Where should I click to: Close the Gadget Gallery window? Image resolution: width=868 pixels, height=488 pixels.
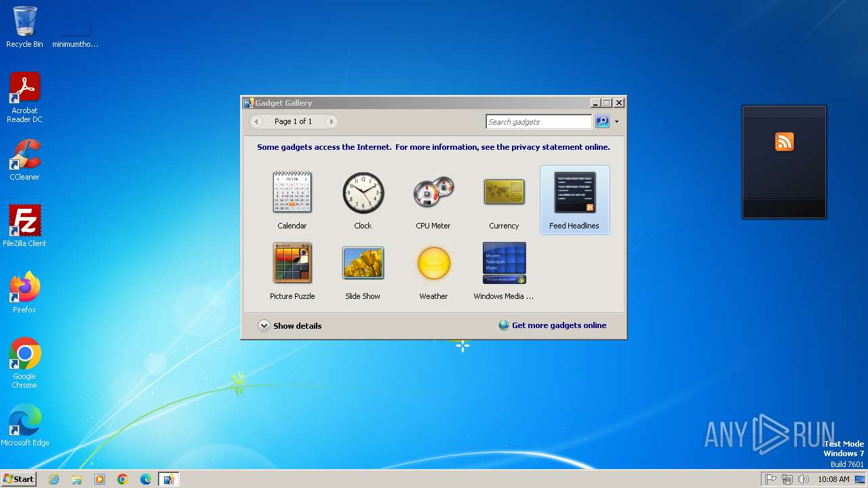click(618, 103)
